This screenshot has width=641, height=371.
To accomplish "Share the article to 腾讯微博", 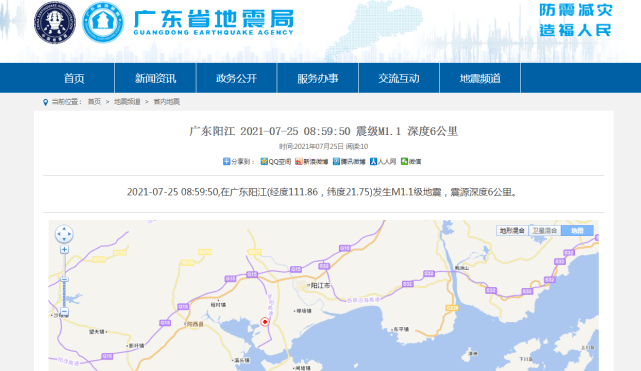I will click(349, 161).
